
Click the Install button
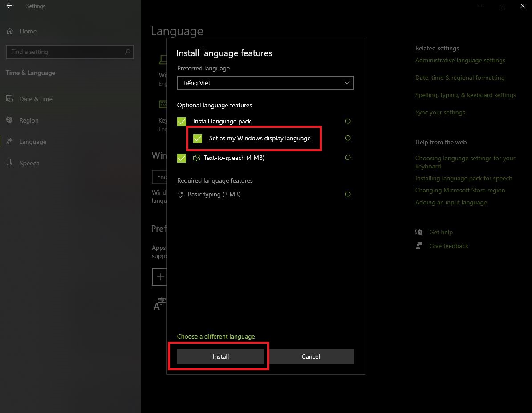tap(220, 356)
